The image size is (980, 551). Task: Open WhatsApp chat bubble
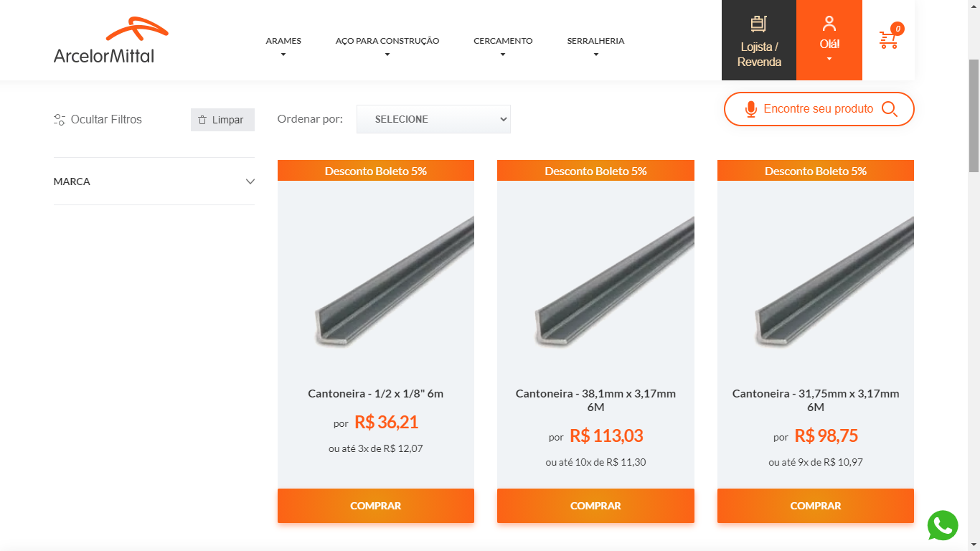point(942,525)
